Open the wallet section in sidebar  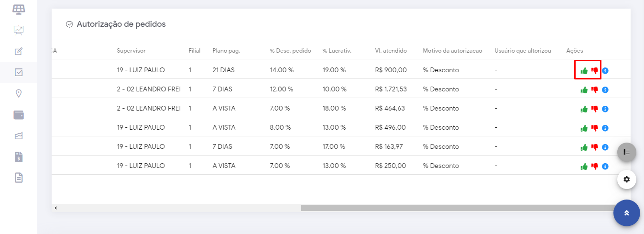(19, 115)
